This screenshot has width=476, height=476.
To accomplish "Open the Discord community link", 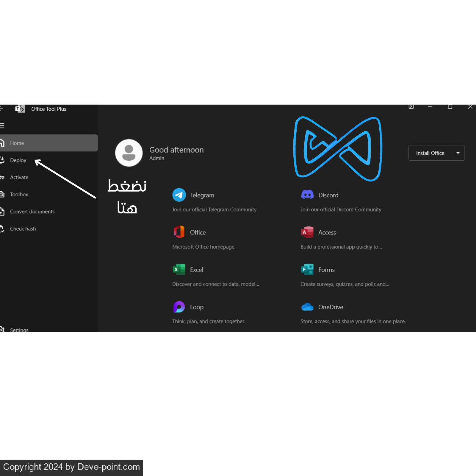I will click(x=328, y=195).
